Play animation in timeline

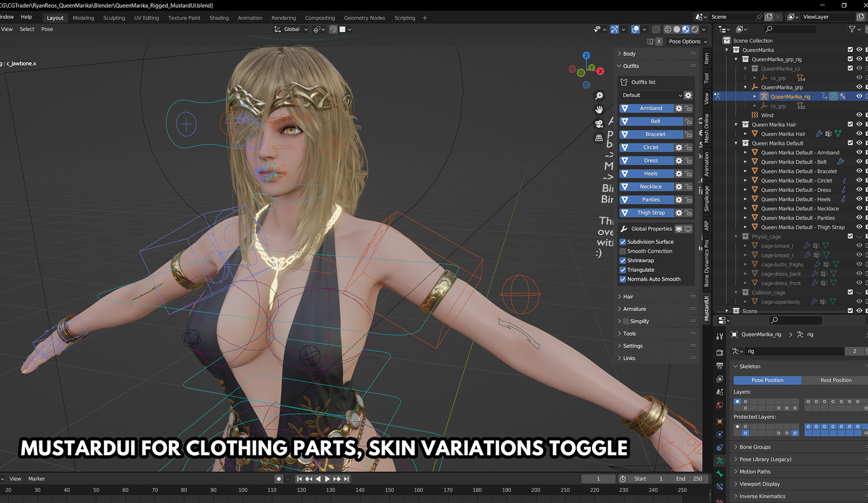pos(328,479)
